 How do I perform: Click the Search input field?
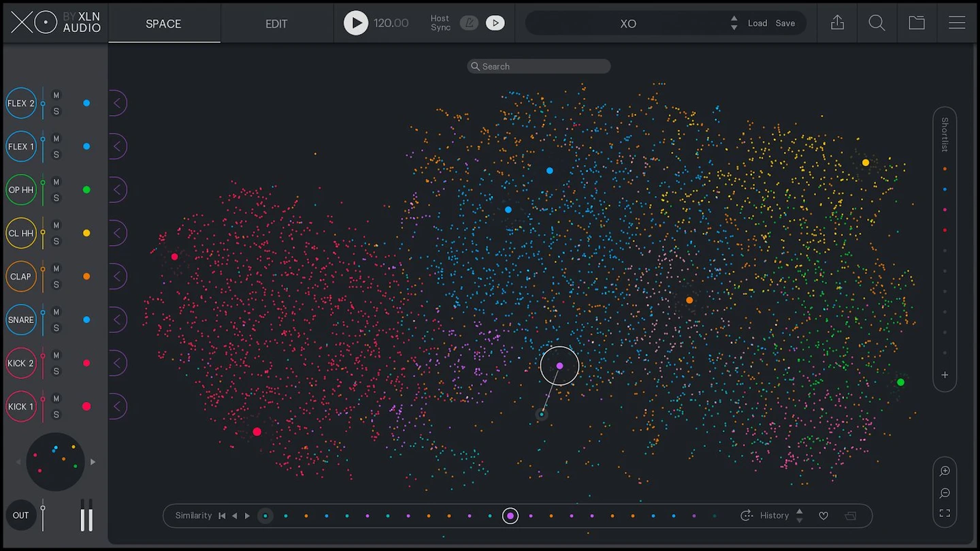[x=539, y=66]
